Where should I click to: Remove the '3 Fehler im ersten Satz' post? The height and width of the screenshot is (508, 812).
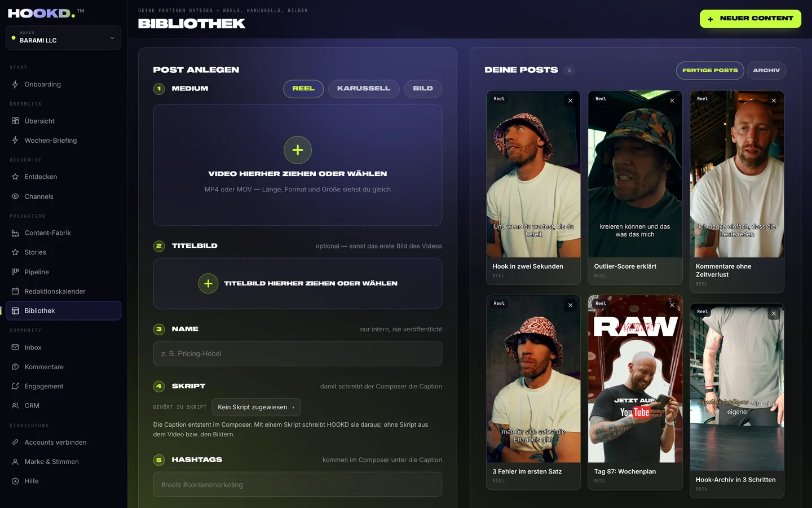tap(571, 305)
